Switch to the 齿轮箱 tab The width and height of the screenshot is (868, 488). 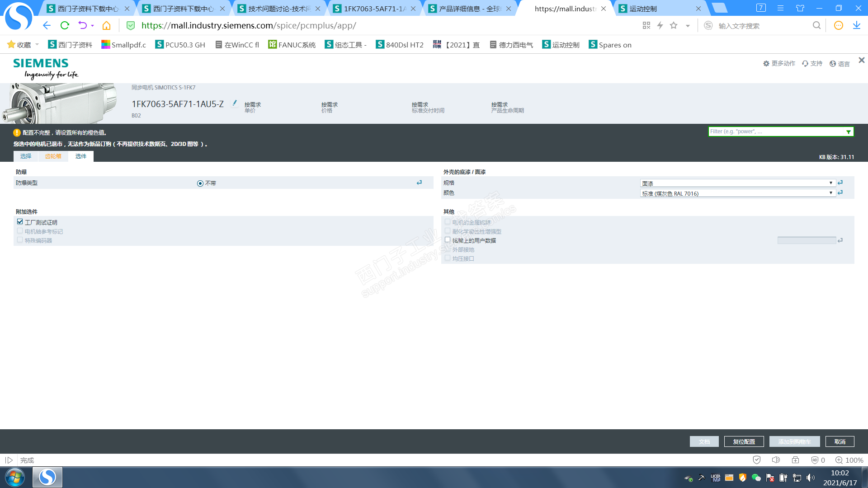click(53, 156)
